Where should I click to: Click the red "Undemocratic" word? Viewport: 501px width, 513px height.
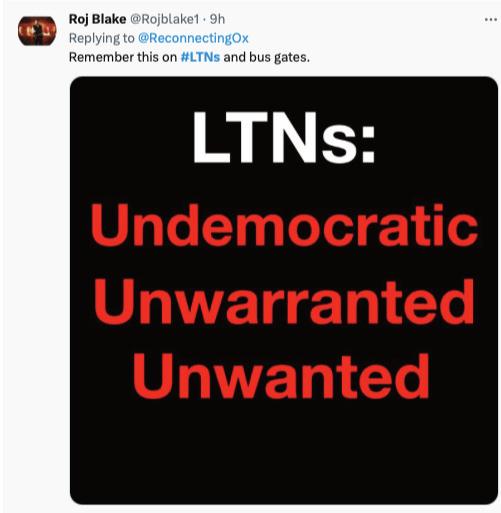point(284,225)
